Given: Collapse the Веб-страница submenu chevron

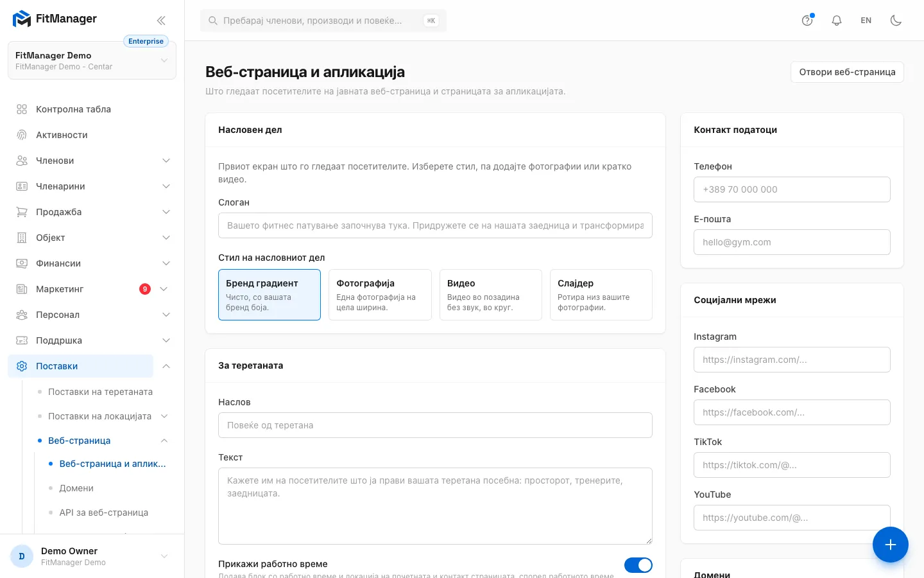Looking at the screenshot, I should pos(164,441).
